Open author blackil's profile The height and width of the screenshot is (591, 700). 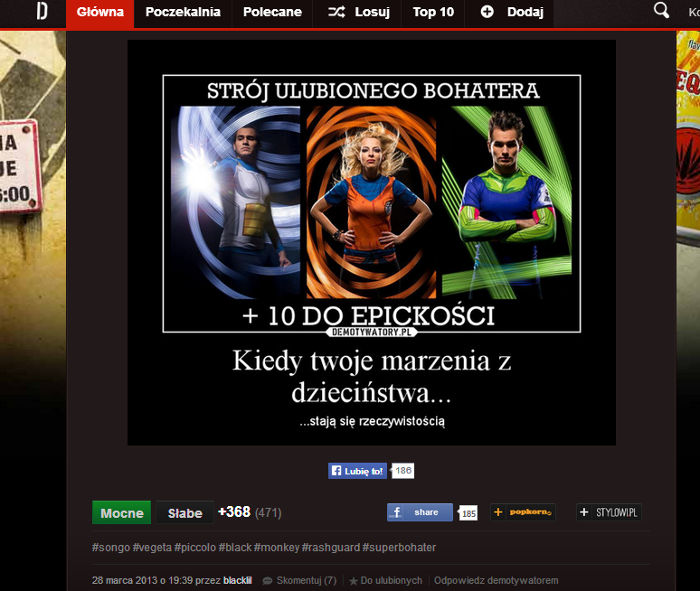(x=238, y=580)
